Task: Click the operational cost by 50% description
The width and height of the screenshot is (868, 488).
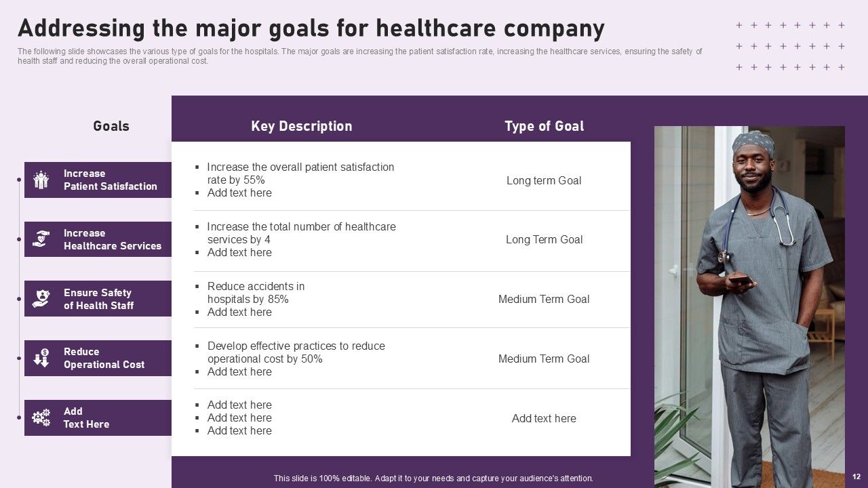Action: [x=296, y=352]
